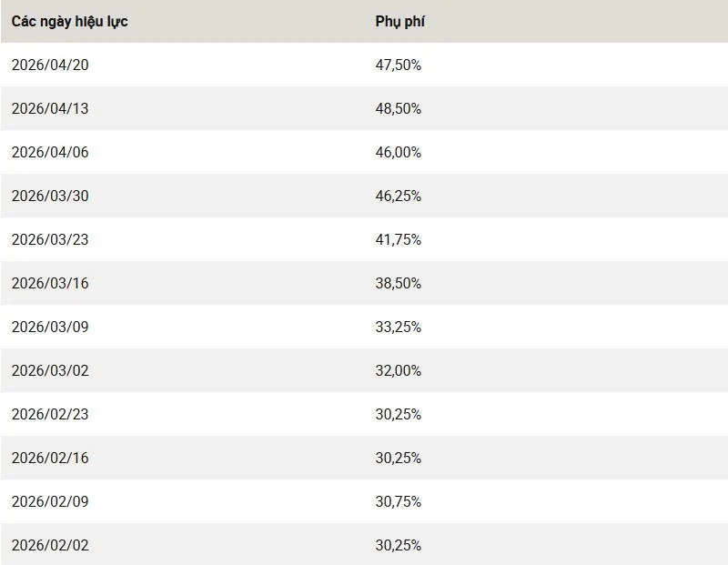Select the date 2026/03/02
Screen dimensions: 728x565
[50, 370]
